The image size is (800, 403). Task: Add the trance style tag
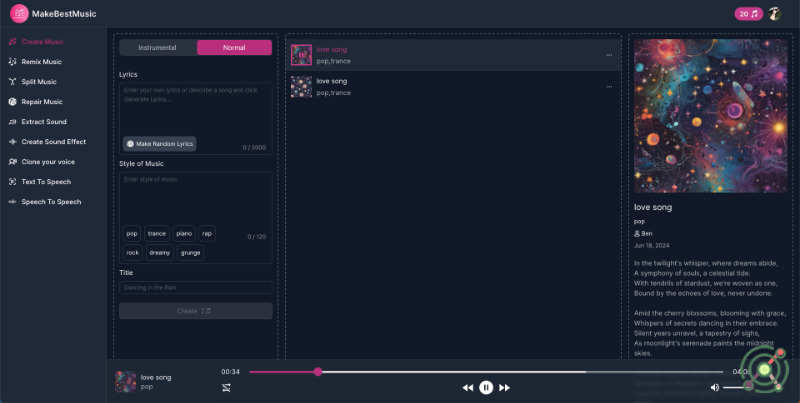click(x=157, y=233)
